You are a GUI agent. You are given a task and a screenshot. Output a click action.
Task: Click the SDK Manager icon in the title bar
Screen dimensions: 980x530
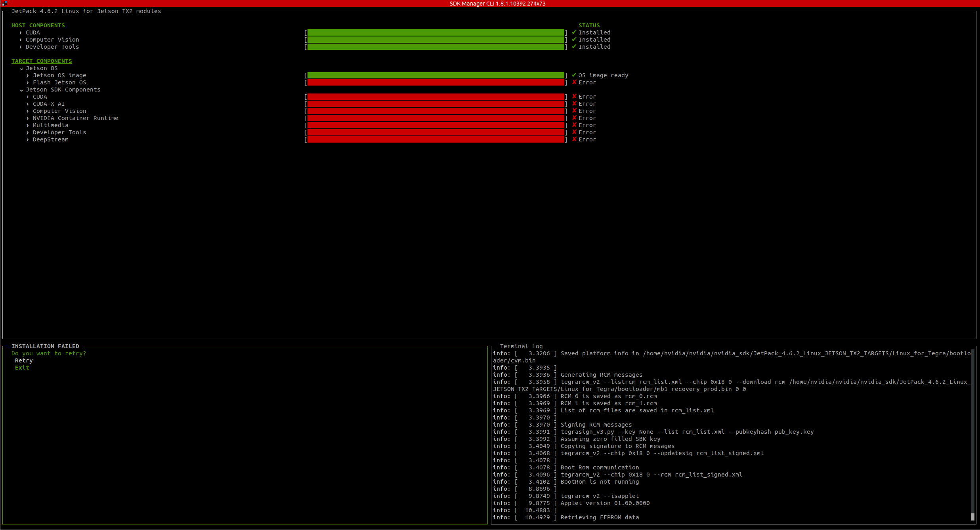pos(4,4)
